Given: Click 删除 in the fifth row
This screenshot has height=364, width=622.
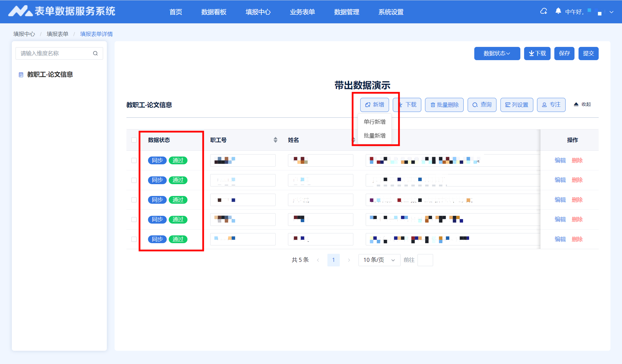Looking at the screenshot, I should 577,239.
